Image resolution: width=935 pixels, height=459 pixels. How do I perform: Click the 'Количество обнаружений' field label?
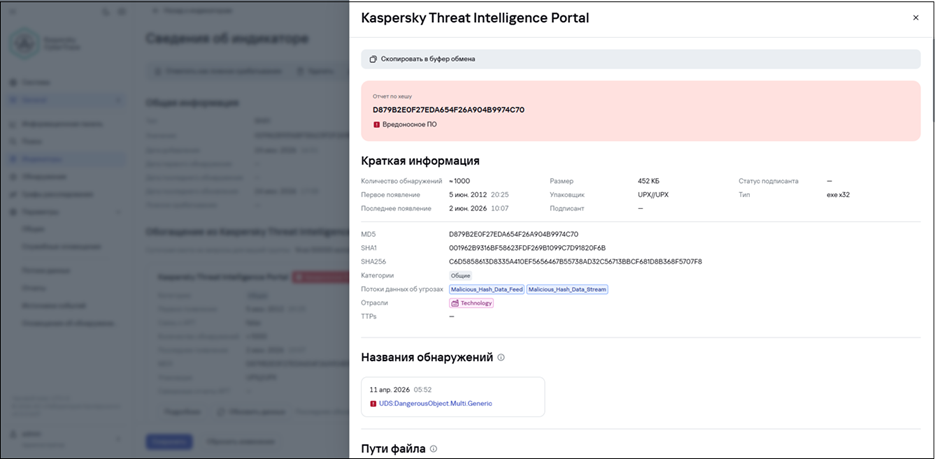(402, 181)
